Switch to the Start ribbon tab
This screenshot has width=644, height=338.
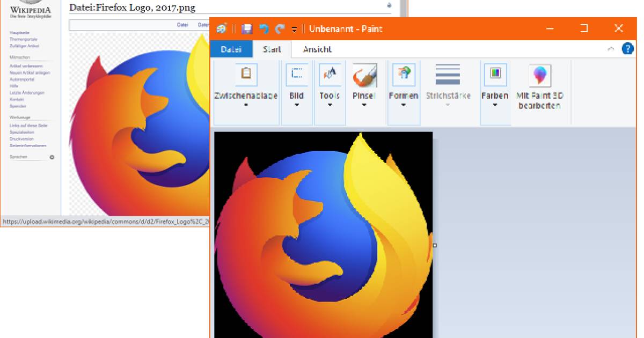click(x=272, y=49)
